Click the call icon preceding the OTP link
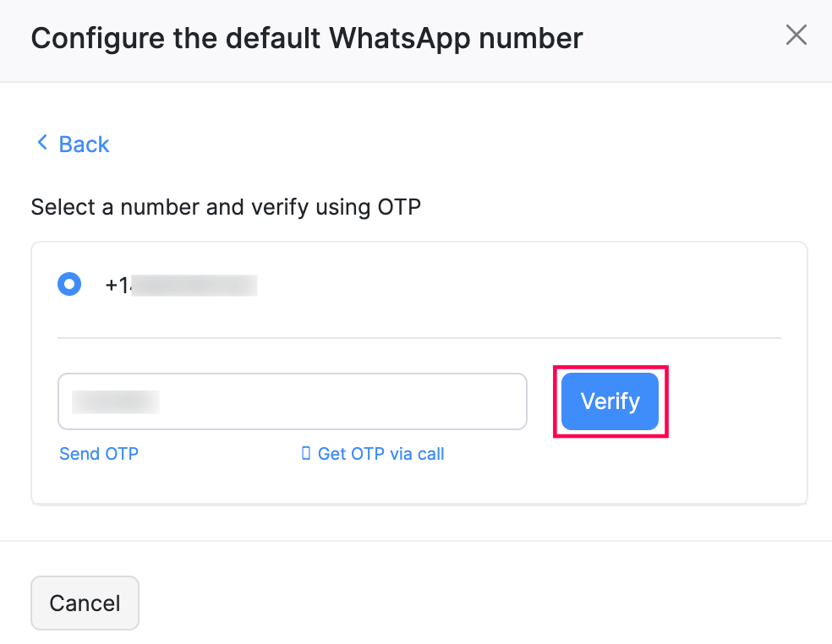The height and width of the screenshot is (644, 832). point(307,454)
